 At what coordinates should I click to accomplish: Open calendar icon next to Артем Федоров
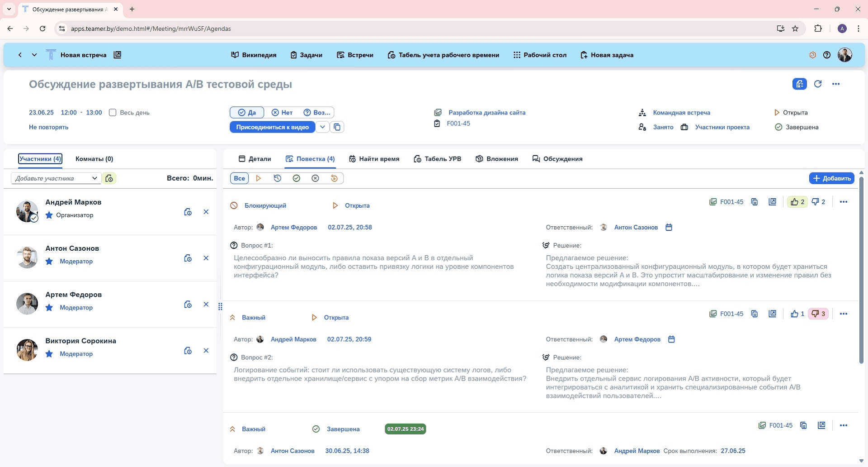click(671, 339)
